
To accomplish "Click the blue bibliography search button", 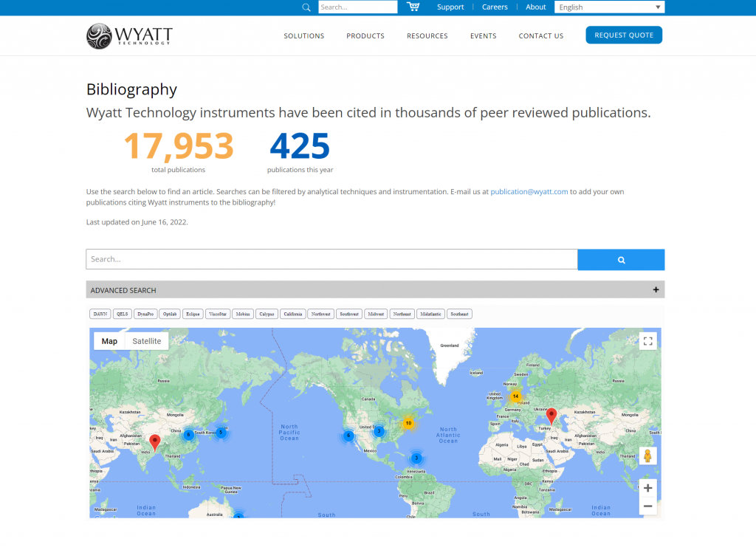I will click(x=621, y=260).
